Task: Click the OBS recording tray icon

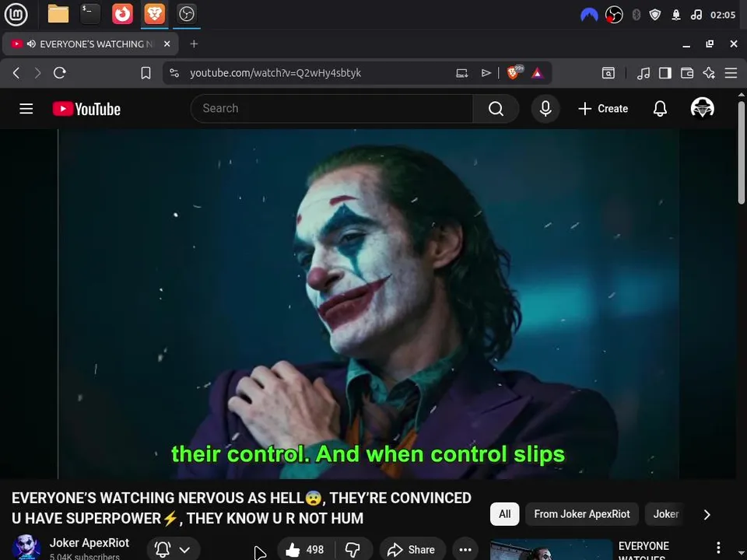Action: (x=614, y=15)
